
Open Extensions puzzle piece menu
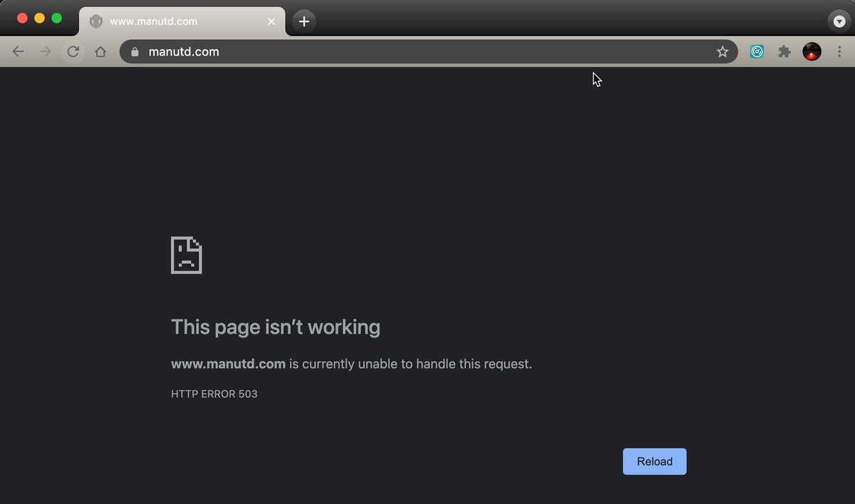784,51
